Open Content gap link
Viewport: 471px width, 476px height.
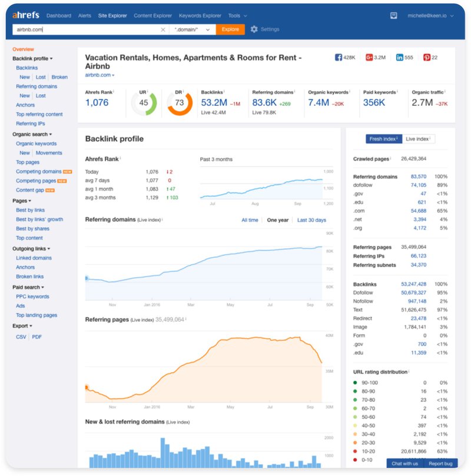coord(30,190)
